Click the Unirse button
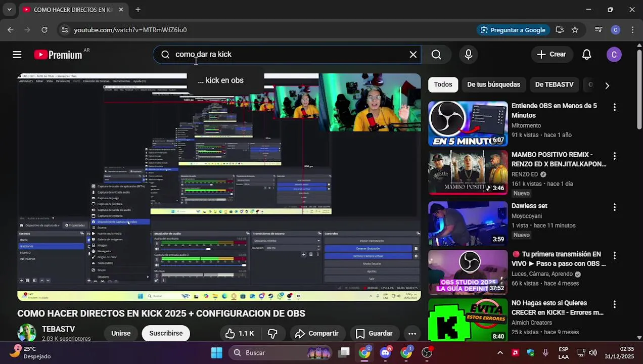The height and width of the screenshot is (364, 643). point(121,333)
